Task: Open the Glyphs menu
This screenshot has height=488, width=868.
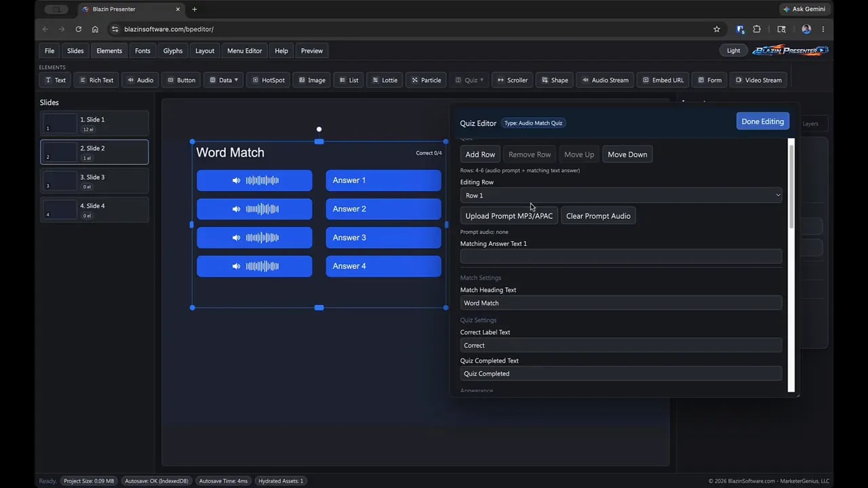Action: pyautogui.click(x=173, y=51)
